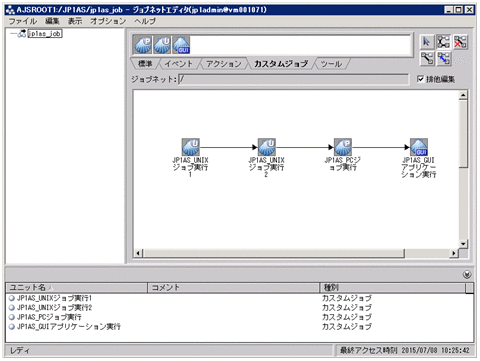Image resolution: width=480 pixels, height=361 pixels.
Task: Sort by コメント column header
Action: pyautogui.click(x=234, y=287)
